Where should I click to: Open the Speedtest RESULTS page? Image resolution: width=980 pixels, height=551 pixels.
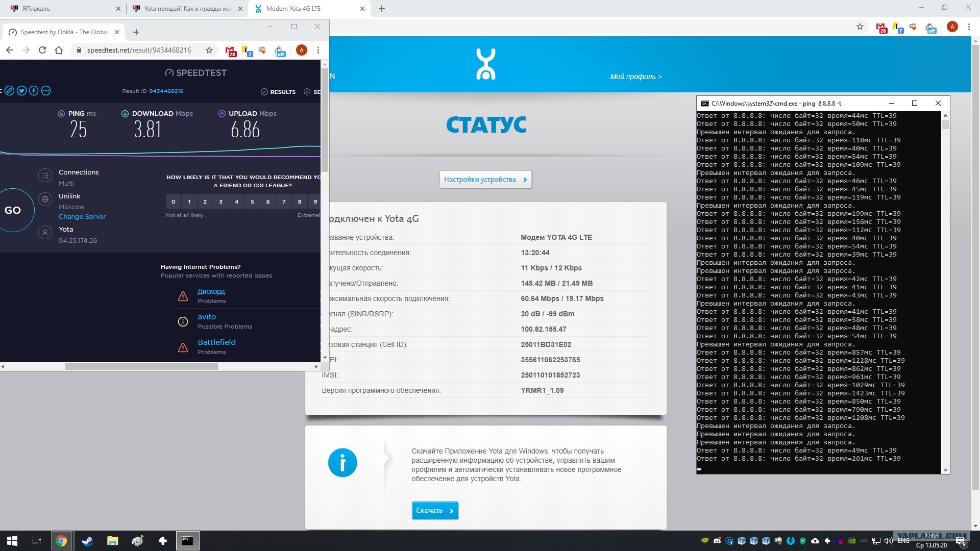(x=278, y=92)
